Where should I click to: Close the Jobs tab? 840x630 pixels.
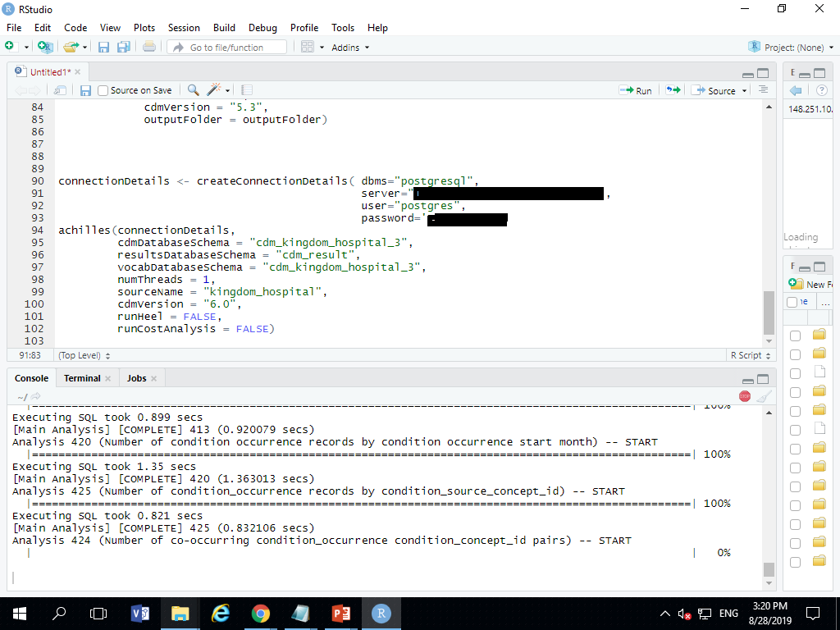click(153, 378)
